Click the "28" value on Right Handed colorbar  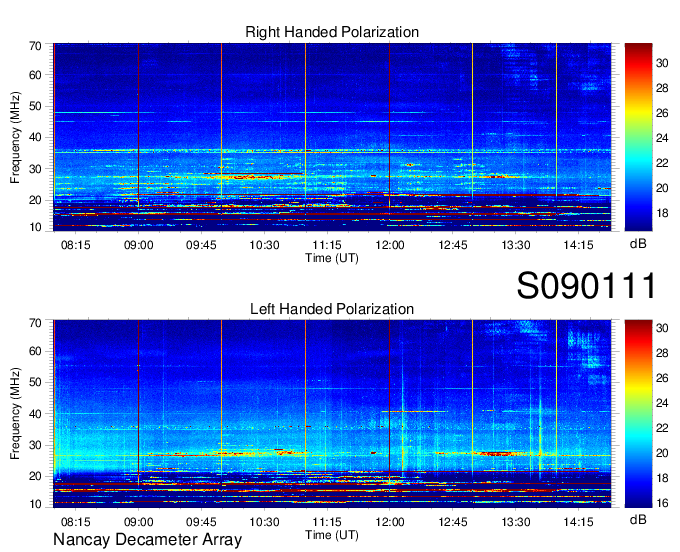pos(662,88)
